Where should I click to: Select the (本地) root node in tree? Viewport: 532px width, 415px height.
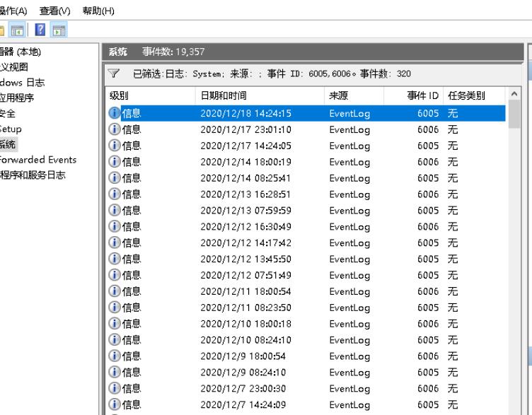click(21, 52)
